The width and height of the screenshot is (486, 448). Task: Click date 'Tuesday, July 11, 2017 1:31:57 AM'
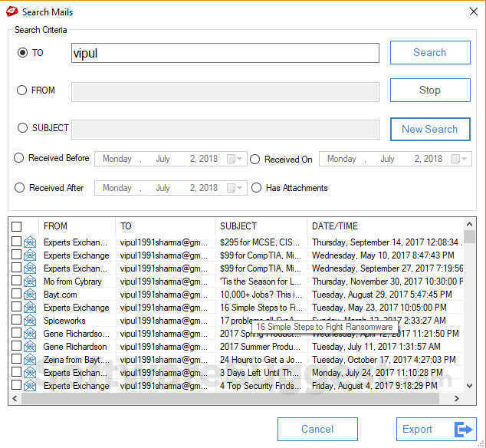376,347
